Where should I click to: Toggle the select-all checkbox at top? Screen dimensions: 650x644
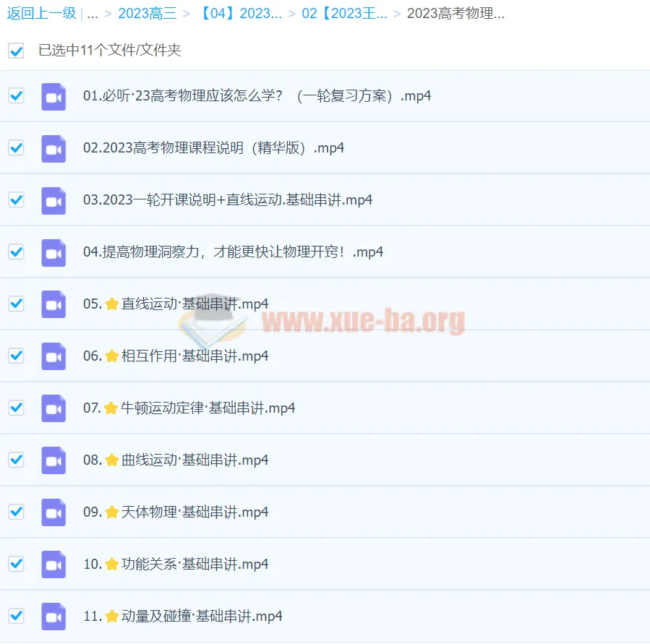click(x=16, y=51)
